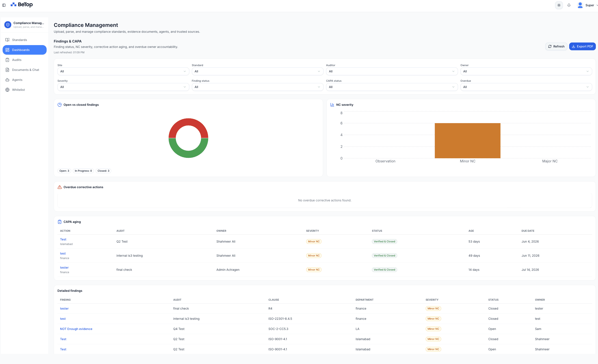
Task: Click the bar chart icon beside NC severity
Action: pyautogui.click(x=332, y=104)
